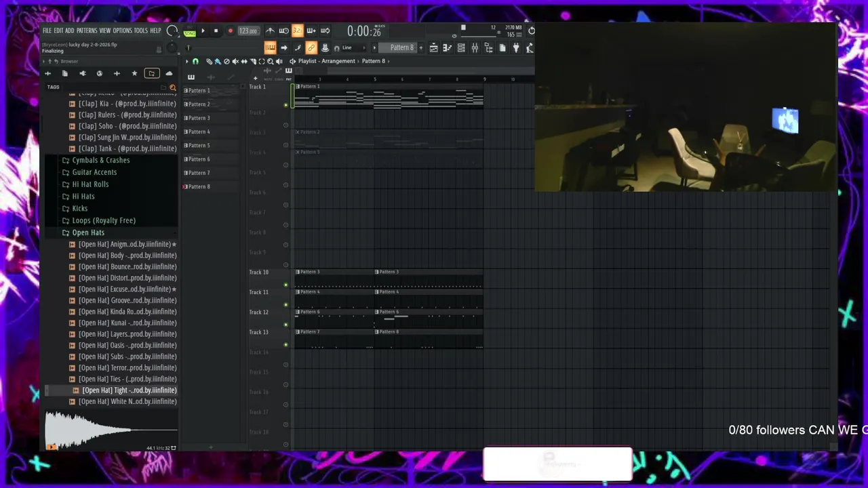The width and height of the screenshot is (868, 488).
Task: Show favorites star tab in browser
Action: pos(134,73)
